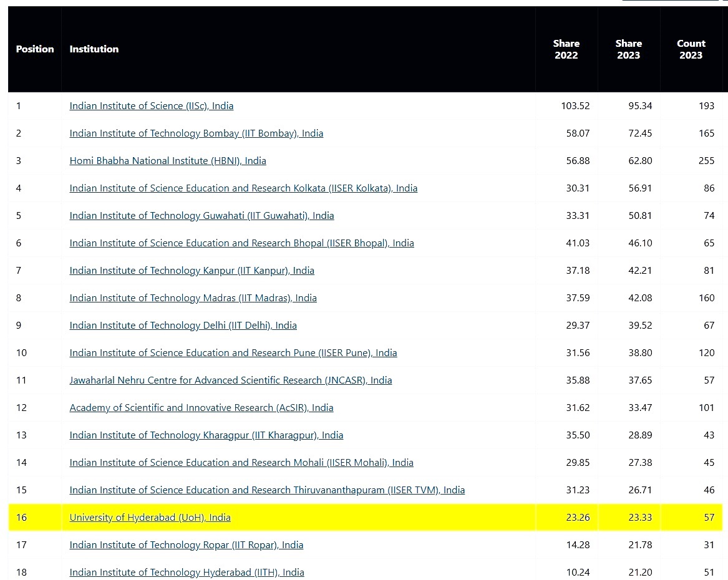Screen dimensions: 728x580
Task: Select the highlighted Share 2022 value 23.26
Action: 578,517
